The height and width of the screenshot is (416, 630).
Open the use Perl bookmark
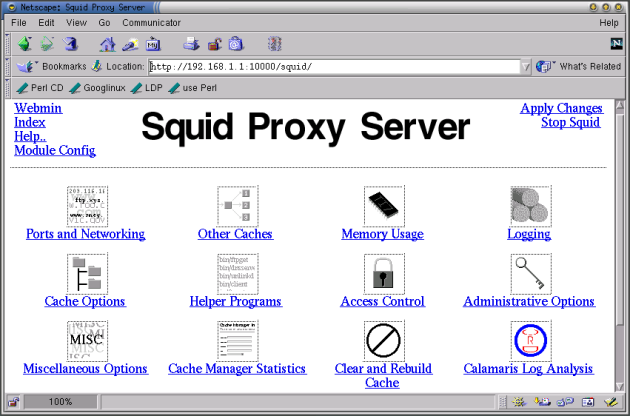192,88
